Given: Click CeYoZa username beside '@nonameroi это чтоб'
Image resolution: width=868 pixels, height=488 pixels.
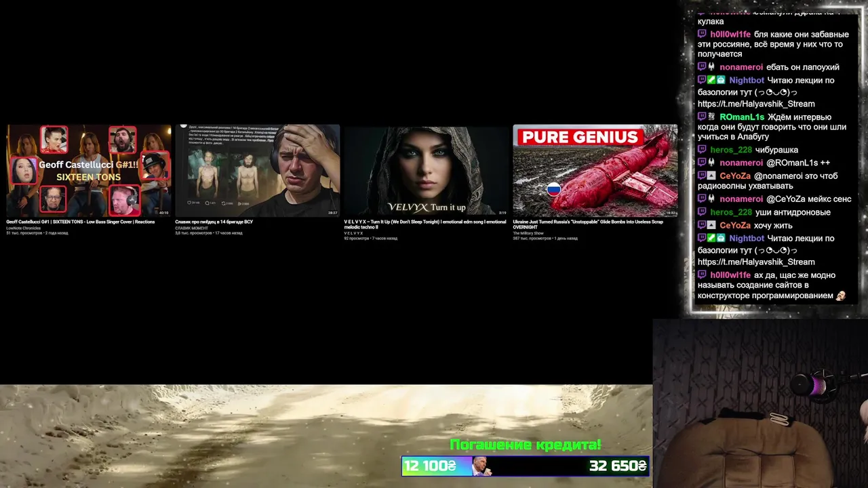Looking at the screenshot, I should click(x=735, y=176).
